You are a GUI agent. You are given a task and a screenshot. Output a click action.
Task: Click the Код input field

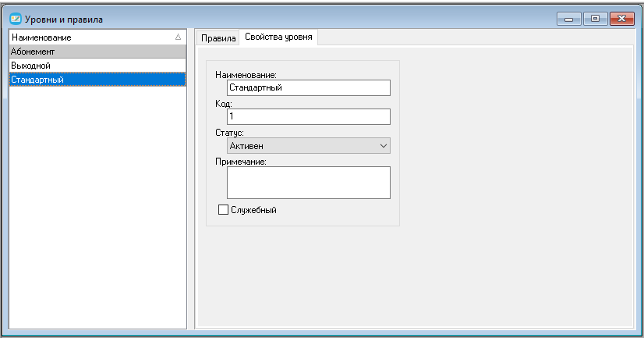(309, 116)
